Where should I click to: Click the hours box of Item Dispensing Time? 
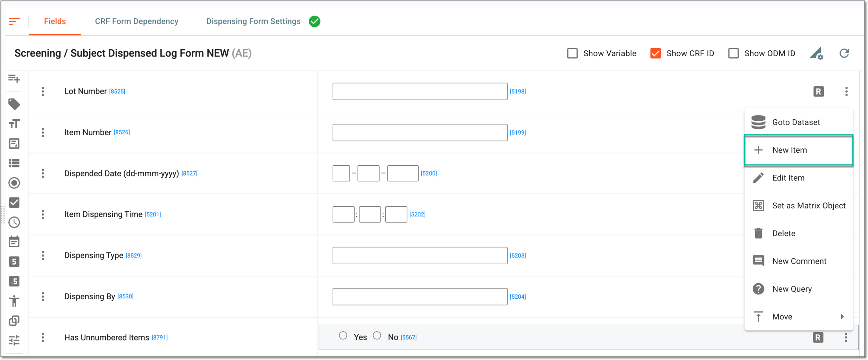tap(343, 214)
